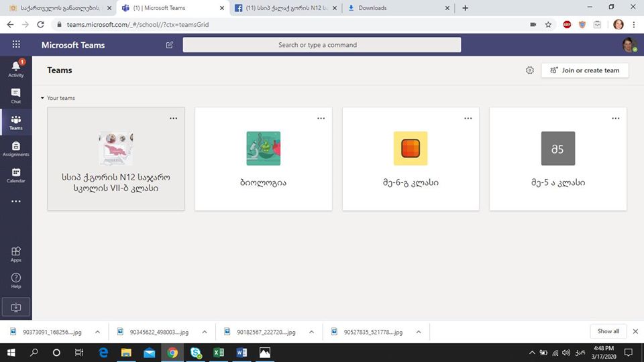
Task: Open Chat in the Teams sidebar
Action: tap(15, 96)
